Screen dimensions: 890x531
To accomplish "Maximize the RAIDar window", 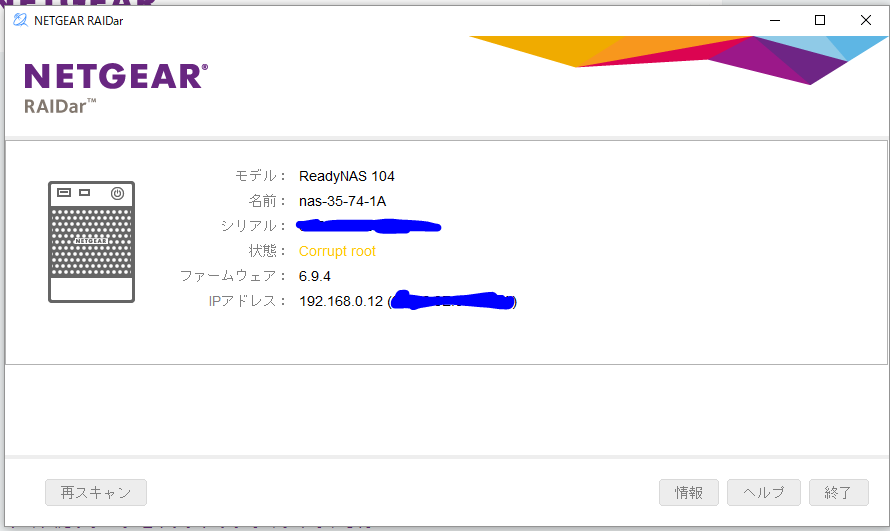I will click(820, 20).
